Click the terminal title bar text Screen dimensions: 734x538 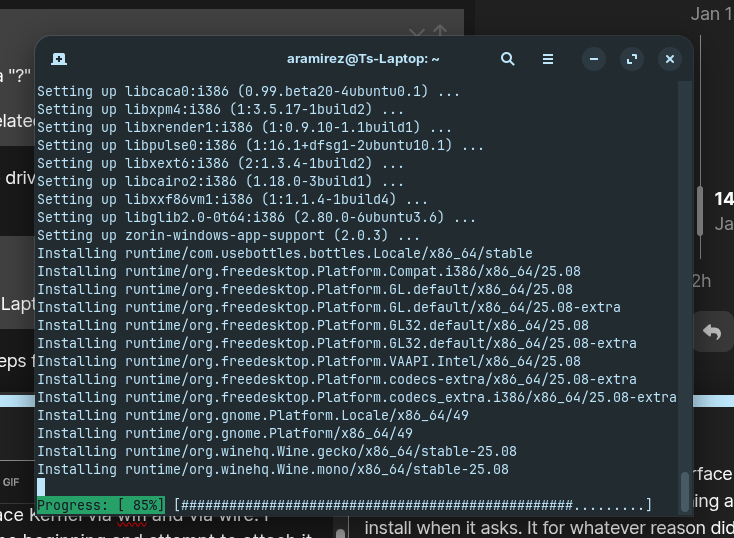point(363,59)
